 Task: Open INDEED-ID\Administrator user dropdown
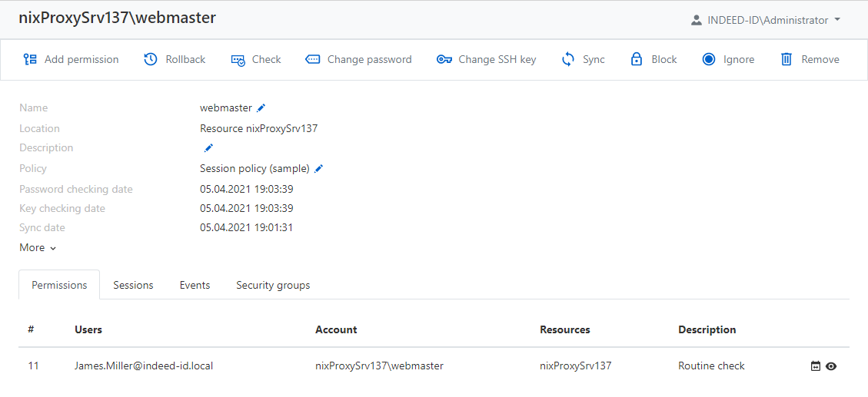pyautogui.click(x=765, y=20)
